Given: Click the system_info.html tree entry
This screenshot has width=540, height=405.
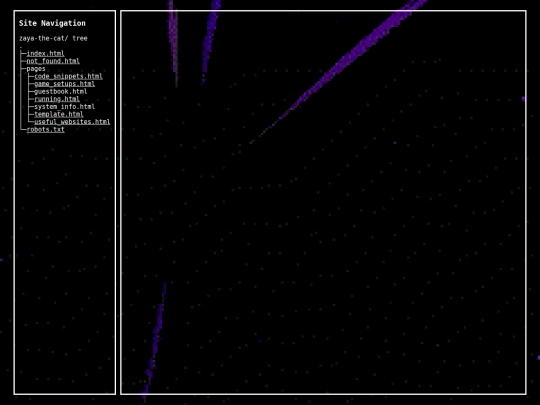Looking at the screenshot, I should tap(64, 106).
